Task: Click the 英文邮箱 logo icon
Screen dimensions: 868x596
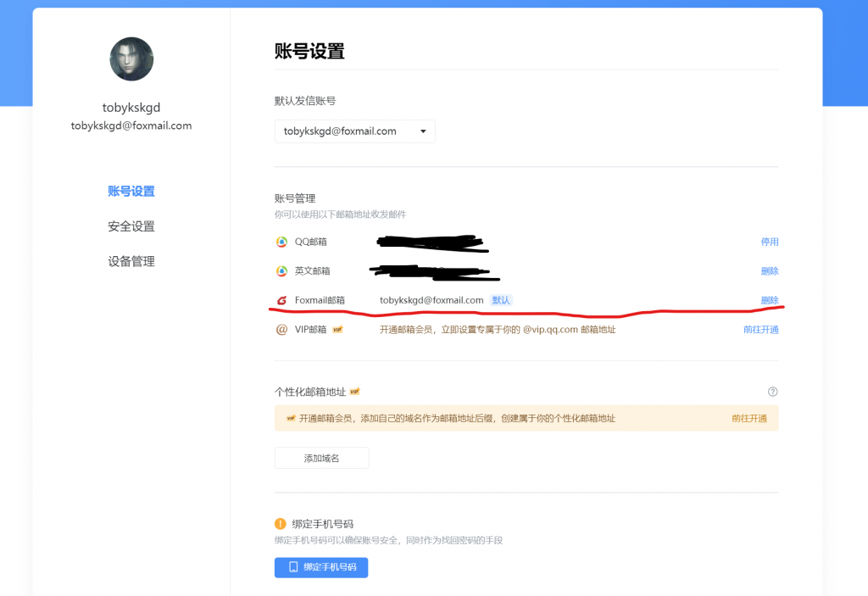Action: click(x=281, y=271)
